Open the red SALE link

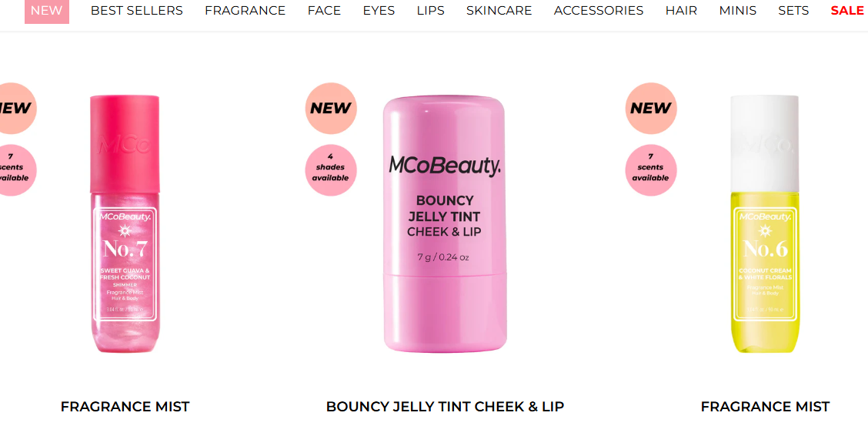847,11
